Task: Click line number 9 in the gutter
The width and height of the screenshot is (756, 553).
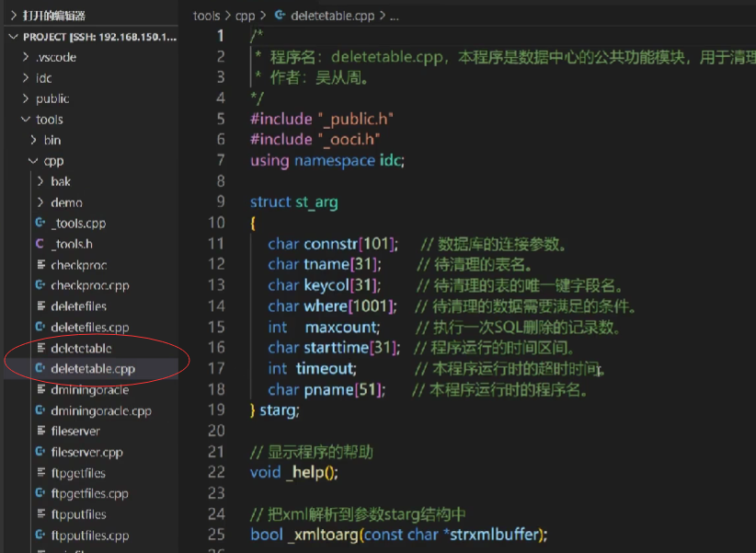Action: click(x=221, y=202)
